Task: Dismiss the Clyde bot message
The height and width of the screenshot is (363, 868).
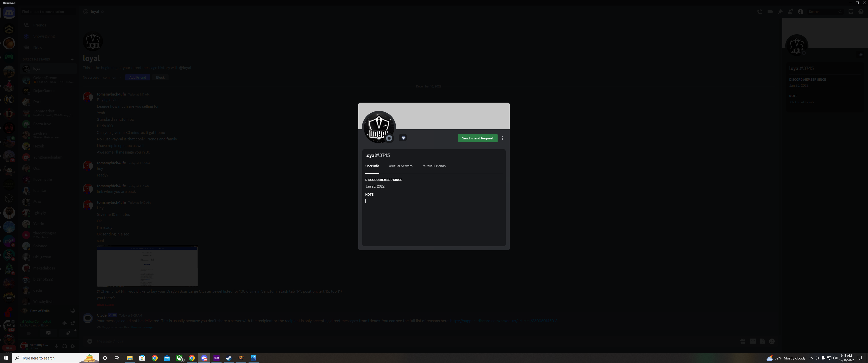Action: pyautogui.click(x=142, y=327)
